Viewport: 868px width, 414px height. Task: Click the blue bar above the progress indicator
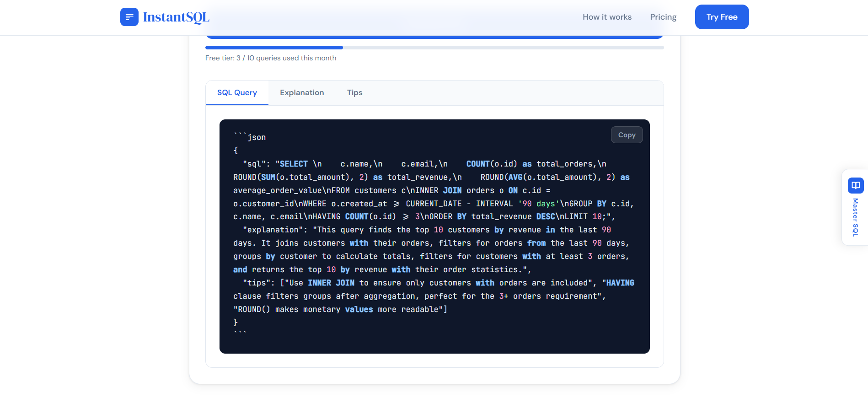tap(434, 36)
